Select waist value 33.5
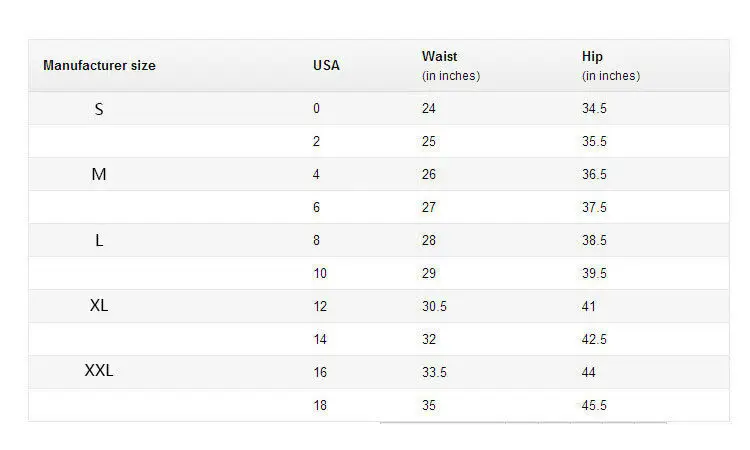The width and height of the screenshot is (750, 450). pyautogui.click(x=434, y=373)
